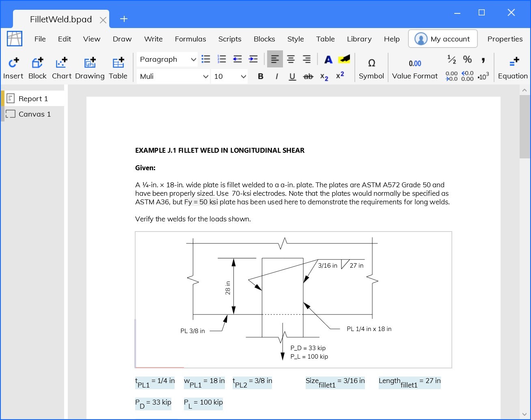531x420 pixels.
Task: Open a new tab with plus
Action: (124, 19)
